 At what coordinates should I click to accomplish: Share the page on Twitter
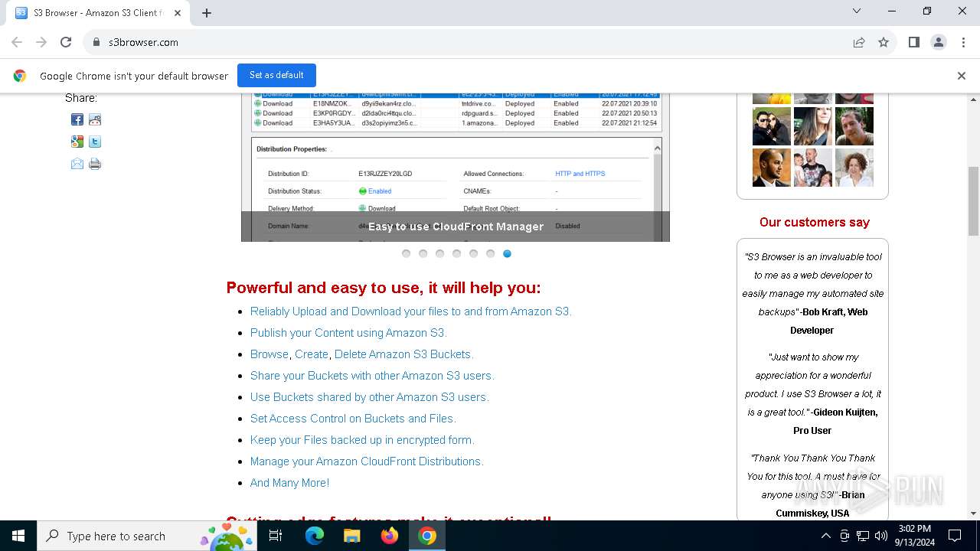click(x=95, y=142)
